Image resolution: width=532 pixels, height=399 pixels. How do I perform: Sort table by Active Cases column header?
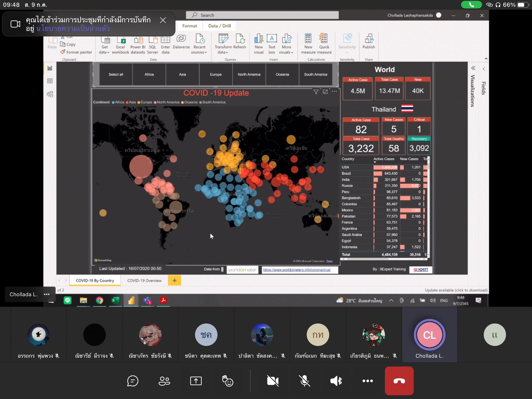coord(384,159)
